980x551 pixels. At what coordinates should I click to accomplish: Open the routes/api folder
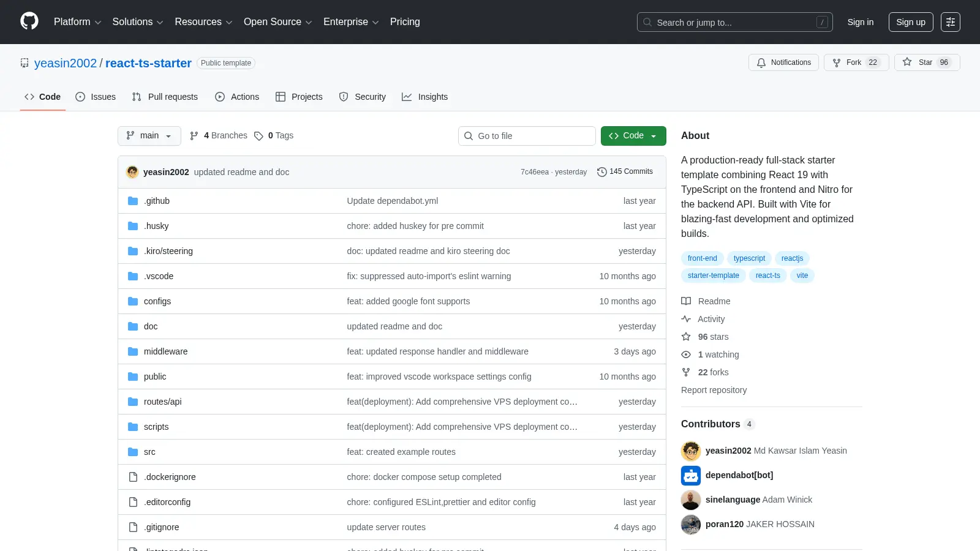click(163, 402)
